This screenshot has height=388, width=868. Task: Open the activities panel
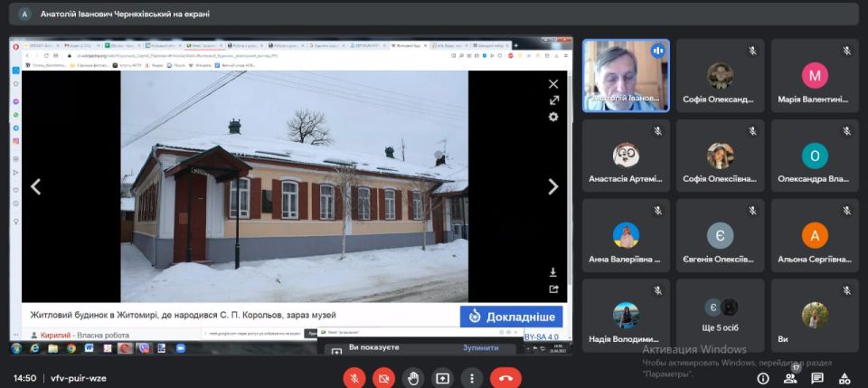click(844, 378)
